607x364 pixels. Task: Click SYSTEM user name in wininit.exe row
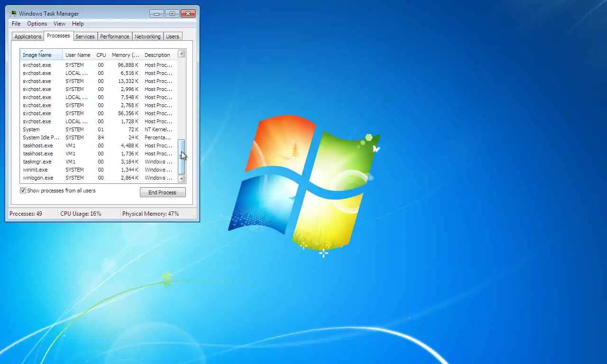tap(74, 170)
